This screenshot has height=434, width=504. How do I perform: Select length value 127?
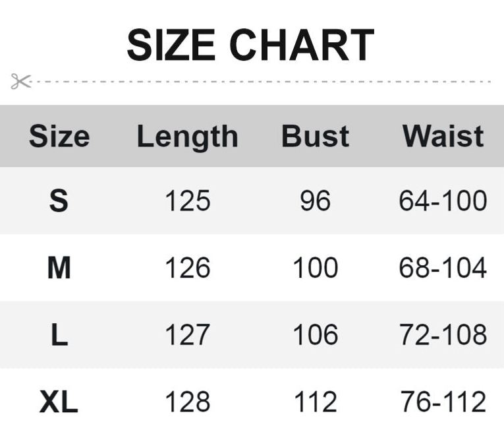(187, 335)
